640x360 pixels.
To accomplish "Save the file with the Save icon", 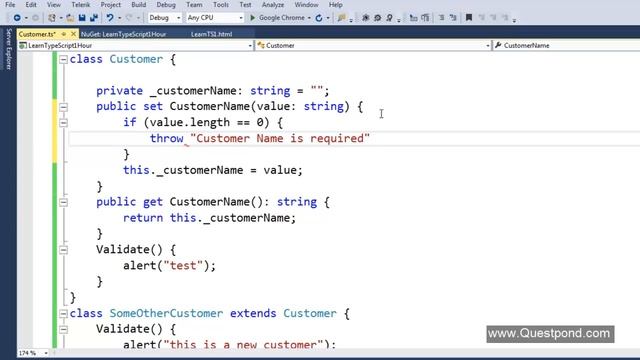I will click(x=82, y=18).
